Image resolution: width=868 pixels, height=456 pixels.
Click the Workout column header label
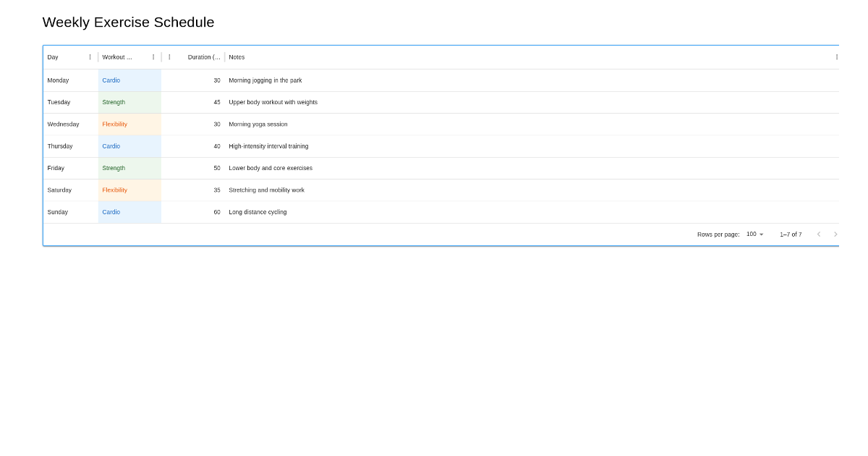(x=116, y=56)
